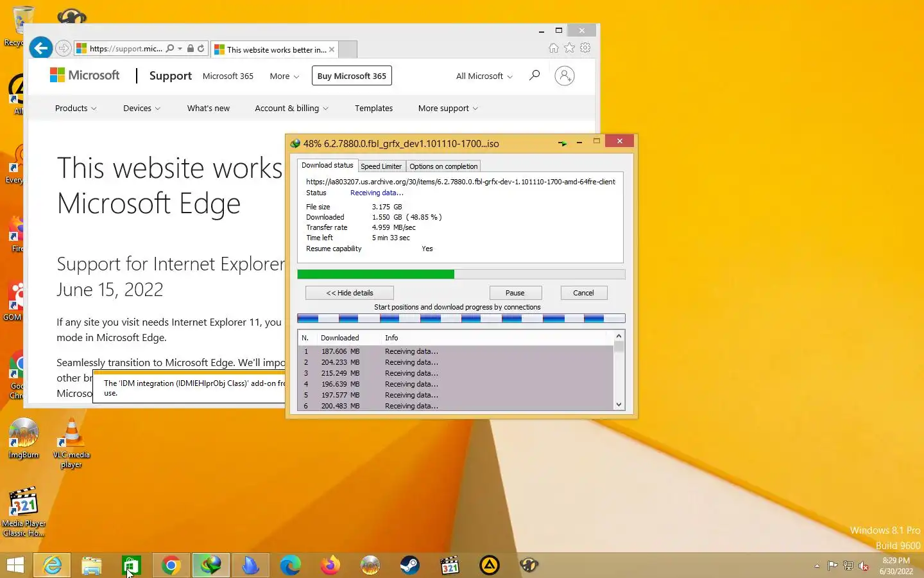924x578 pixels.
Task: Open the Favorites star icon in Internet Explorer
Action: [569, 48]
